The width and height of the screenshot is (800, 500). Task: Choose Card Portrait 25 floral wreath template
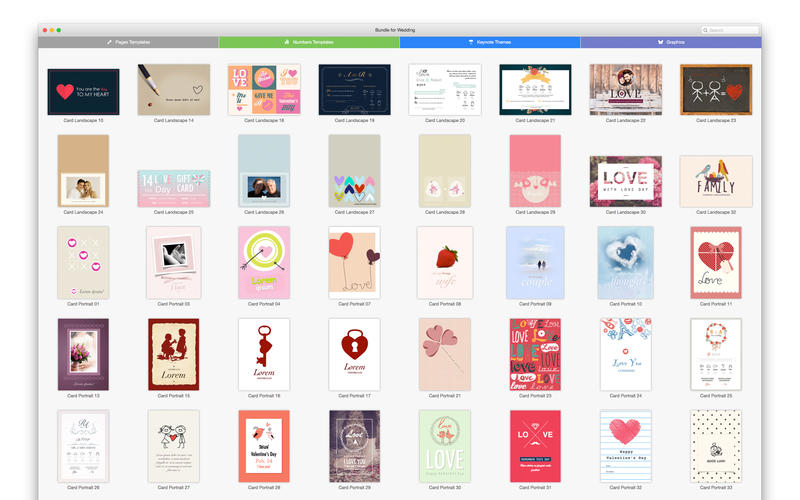coord(716,355)
